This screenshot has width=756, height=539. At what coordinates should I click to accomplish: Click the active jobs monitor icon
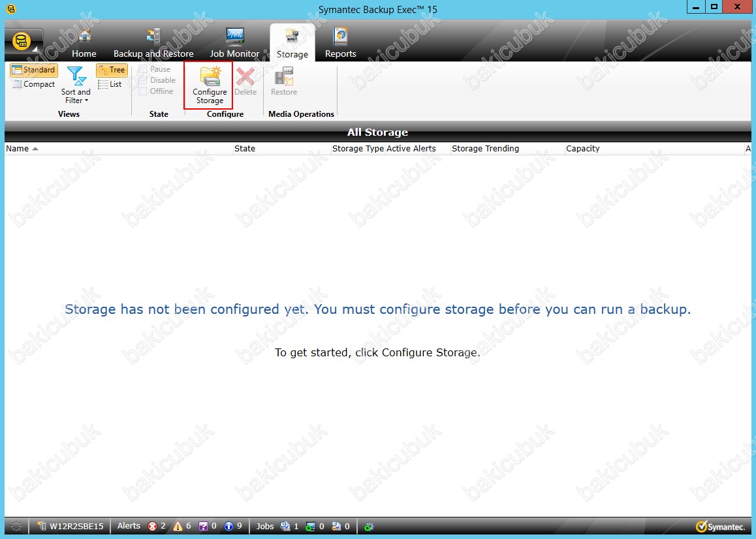point(311,526)
